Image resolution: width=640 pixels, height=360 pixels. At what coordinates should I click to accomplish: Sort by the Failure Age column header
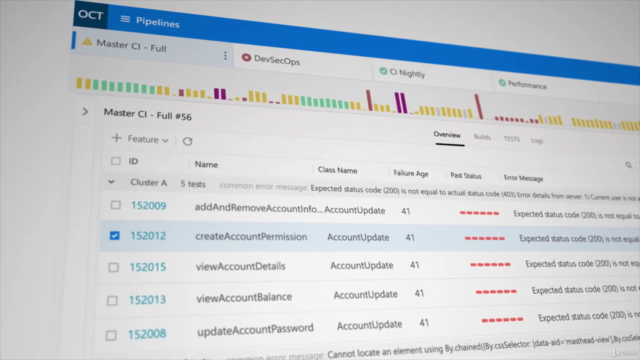point(411,173)
